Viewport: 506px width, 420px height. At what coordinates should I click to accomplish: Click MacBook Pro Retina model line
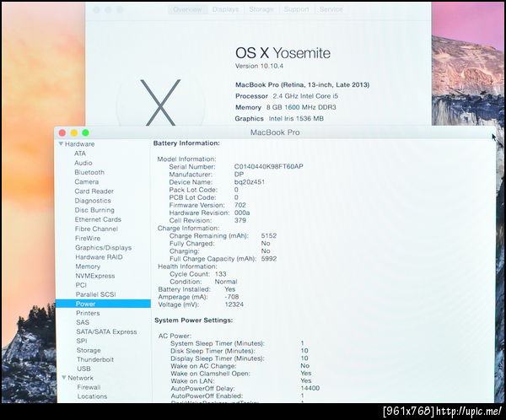click(x=303, y=85)
